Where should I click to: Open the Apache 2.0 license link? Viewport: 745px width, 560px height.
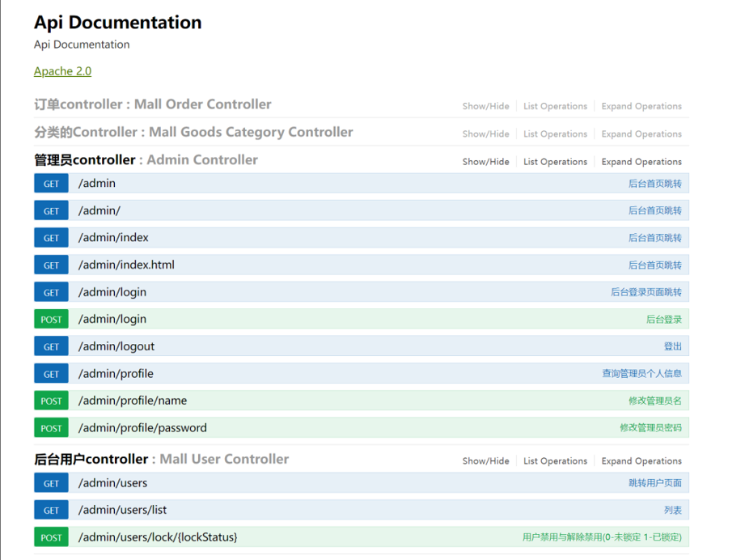pos(62,71)
